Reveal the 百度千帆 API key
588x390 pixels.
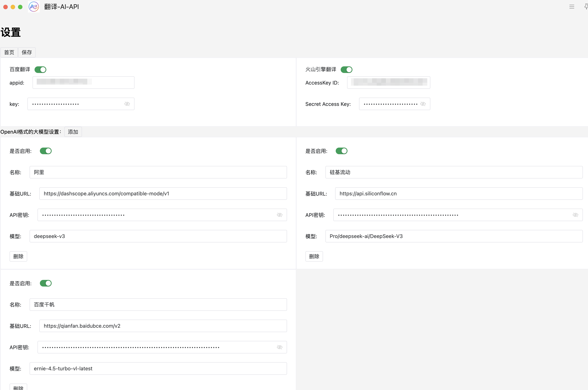pyautogui.click(x=279, y=347)
